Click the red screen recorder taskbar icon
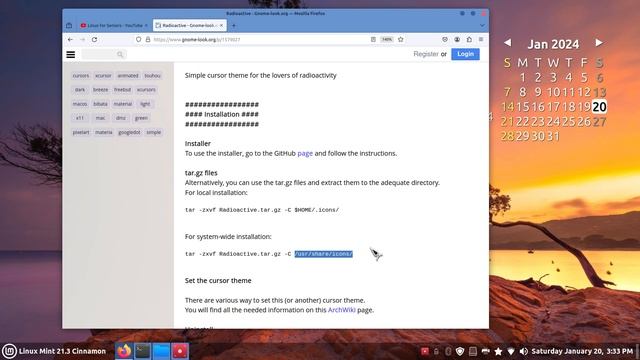640x360 pixels. 180,351
